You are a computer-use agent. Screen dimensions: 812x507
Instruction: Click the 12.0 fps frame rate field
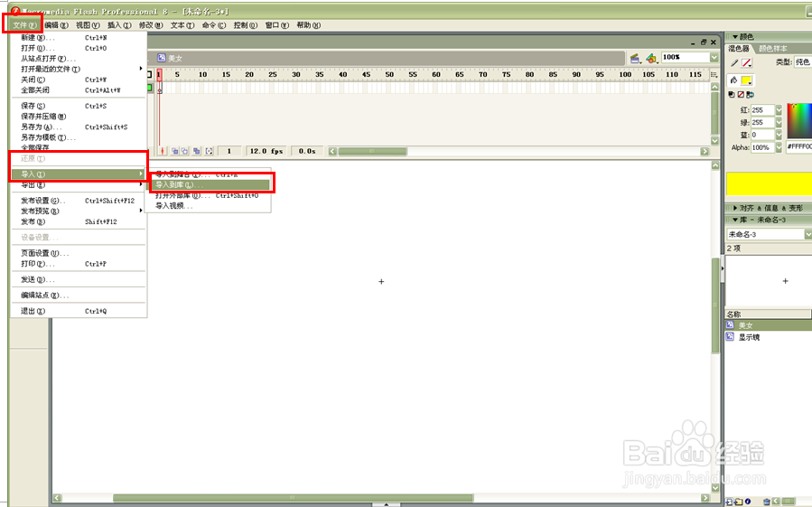coord(266,151)
